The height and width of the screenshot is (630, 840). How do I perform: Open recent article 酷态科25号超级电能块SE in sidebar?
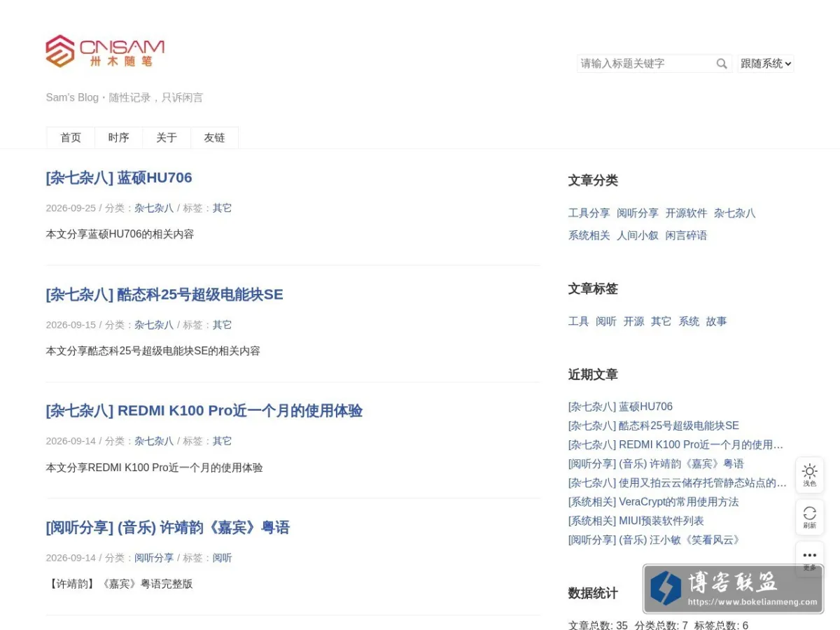point(654,426)
